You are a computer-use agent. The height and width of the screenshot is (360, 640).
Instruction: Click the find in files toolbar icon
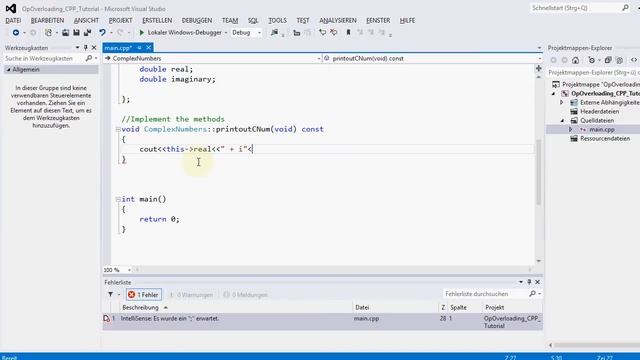[274, 33]
